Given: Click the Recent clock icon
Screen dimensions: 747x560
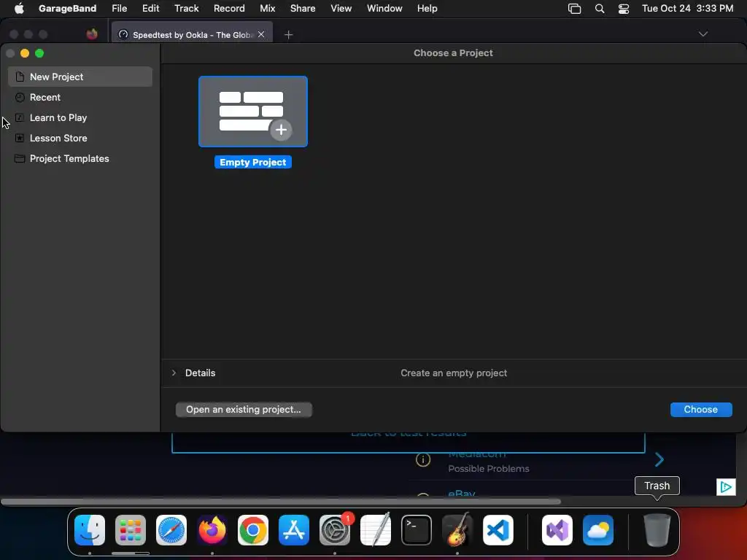Looking at the screenshot, I should coord(20,97).
